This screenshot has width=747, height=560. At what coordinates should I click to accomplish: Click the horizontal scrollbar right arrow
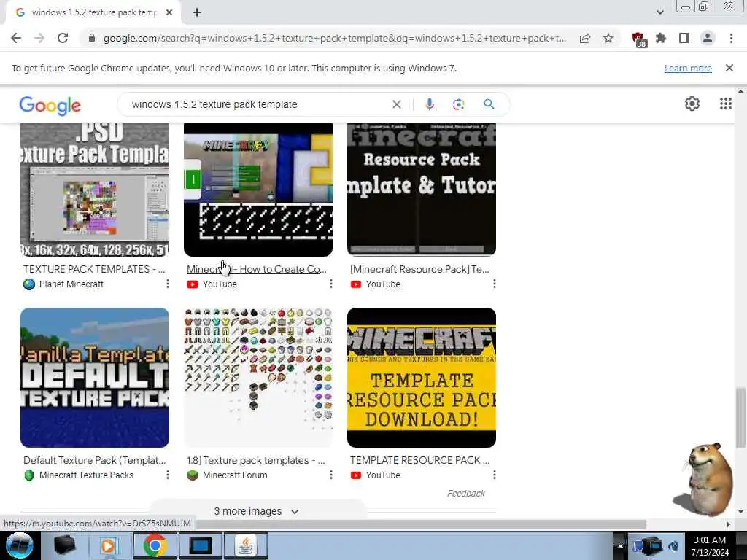point(728,524)
